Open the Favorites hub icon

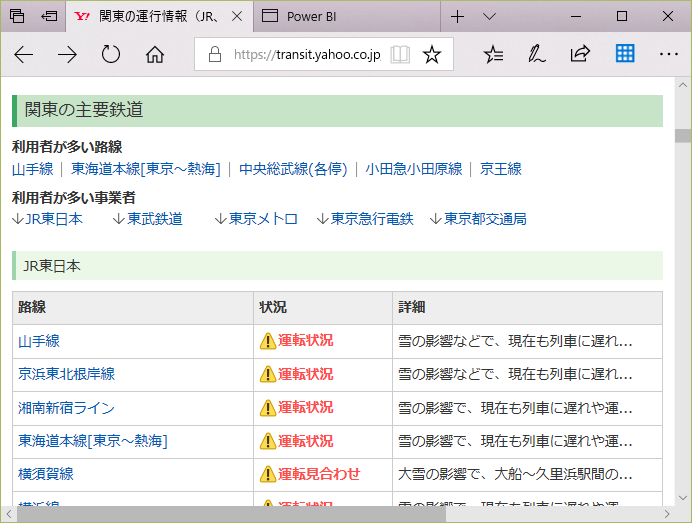click(x=493, y=54)
